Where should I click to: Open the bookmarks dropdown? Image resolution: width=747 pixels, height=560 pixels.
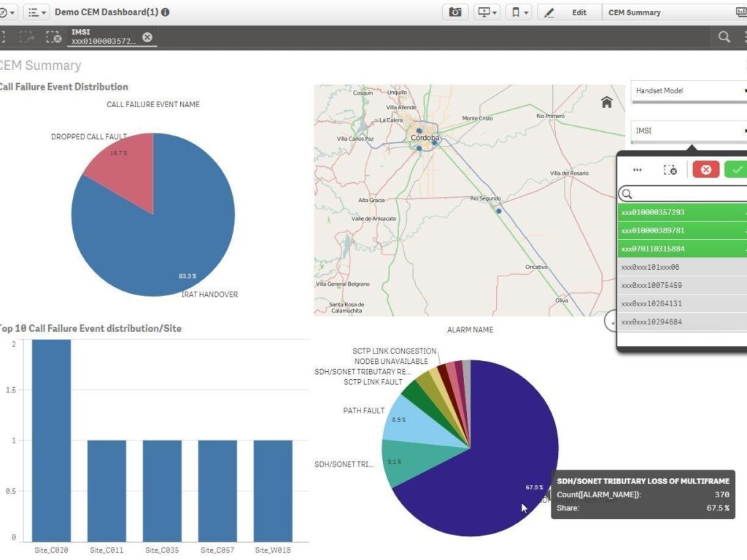pos(519,12)
